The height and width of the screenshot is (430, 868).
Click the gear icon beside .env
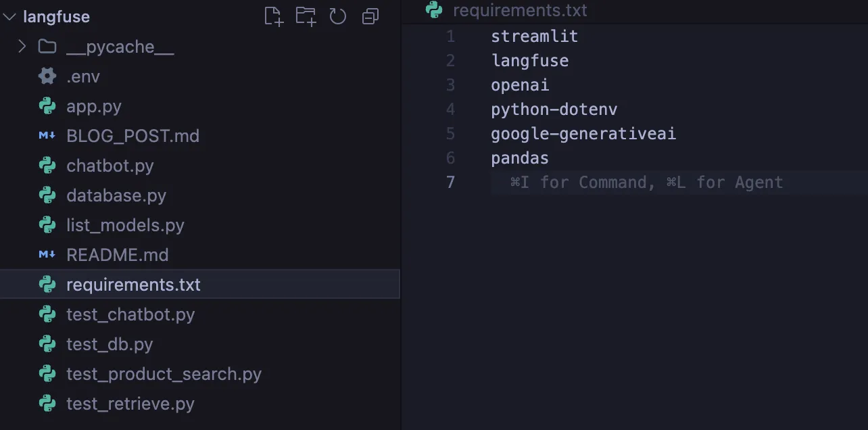point(47,76)
